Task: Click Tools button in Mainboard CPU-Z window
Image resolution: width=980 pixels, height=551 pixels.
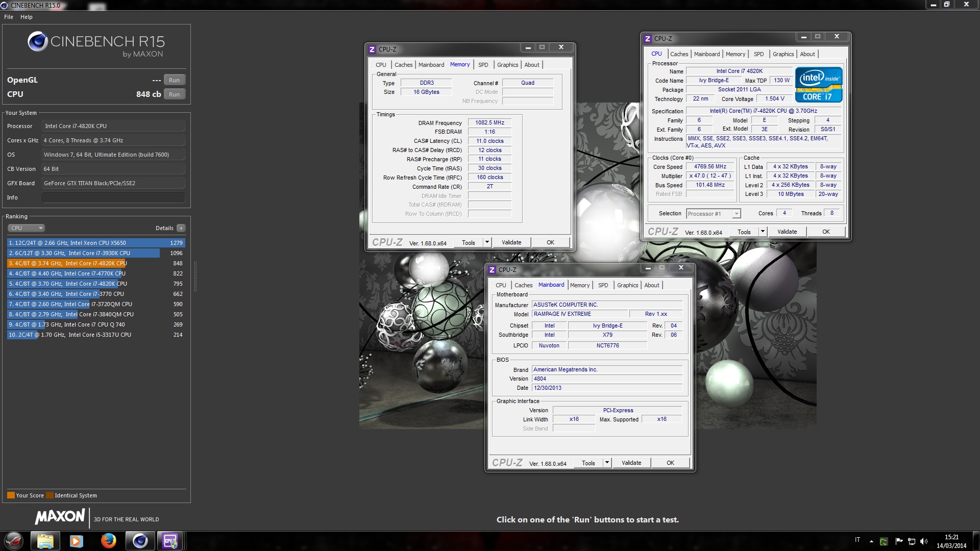Action: pos(588,463)
